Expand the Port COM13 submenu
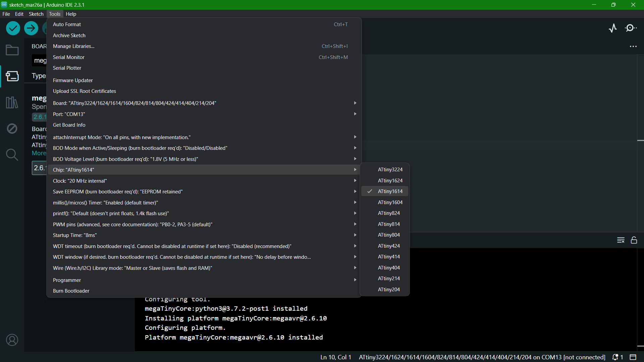 204,114
